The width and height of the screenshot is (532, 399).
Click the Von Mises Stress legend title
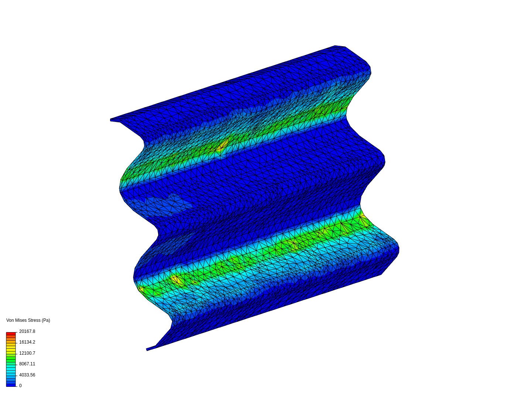(x=28, y=320)
